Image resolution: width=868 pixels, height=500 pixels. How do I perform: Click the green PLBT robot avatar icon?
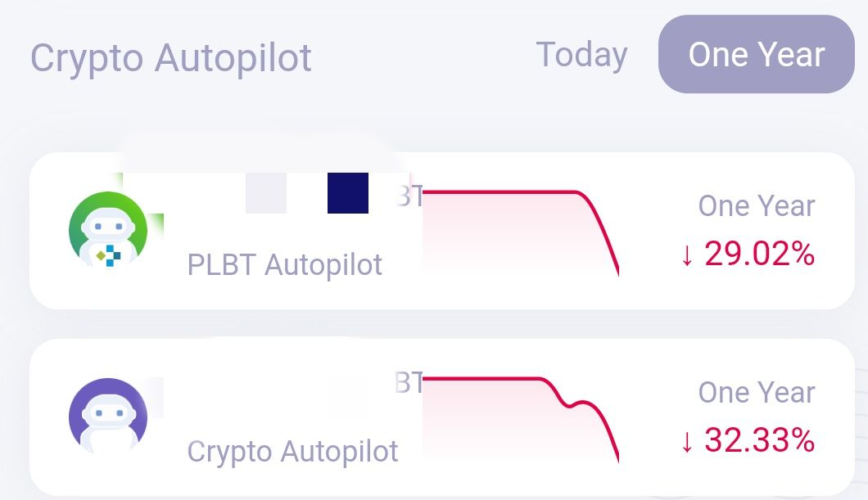pyautogui.click(x=108, y=229)
